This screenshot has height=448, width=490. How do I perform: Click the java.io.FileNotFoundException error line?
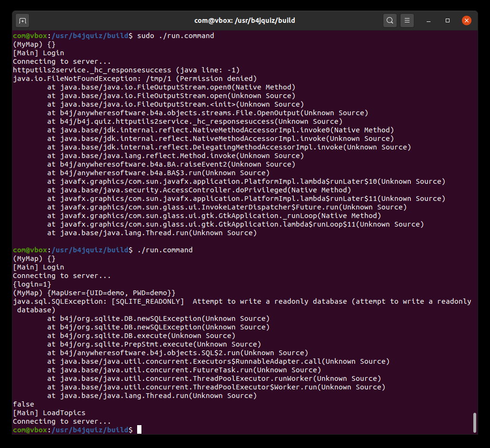(x=135, y=79)
